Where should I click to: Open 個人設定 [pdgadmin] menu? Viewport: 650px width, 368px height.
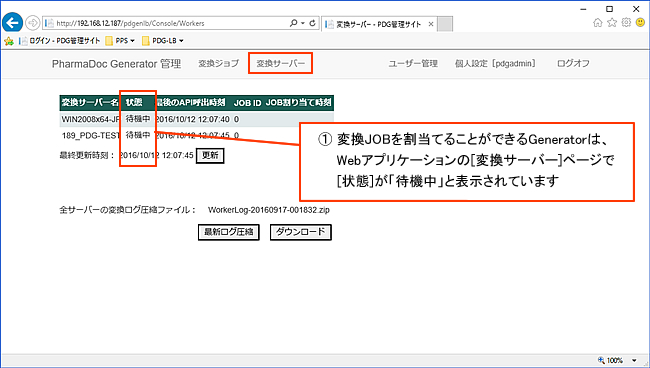[495, 63]
